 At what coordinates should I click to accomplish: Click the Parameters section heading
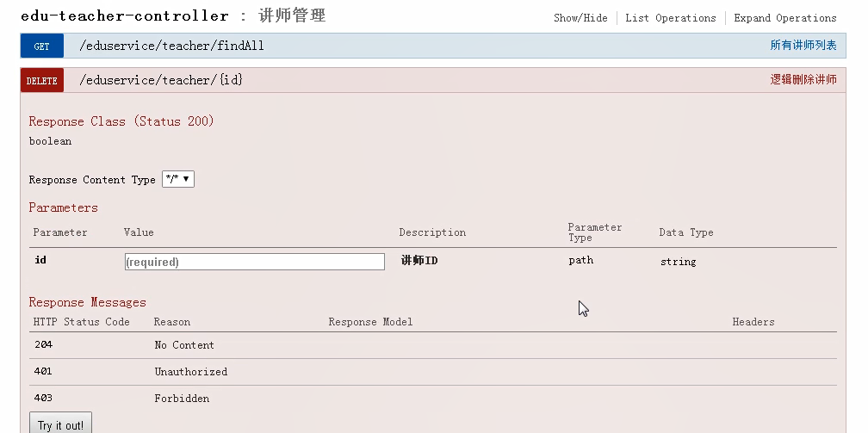click(63, 207)
